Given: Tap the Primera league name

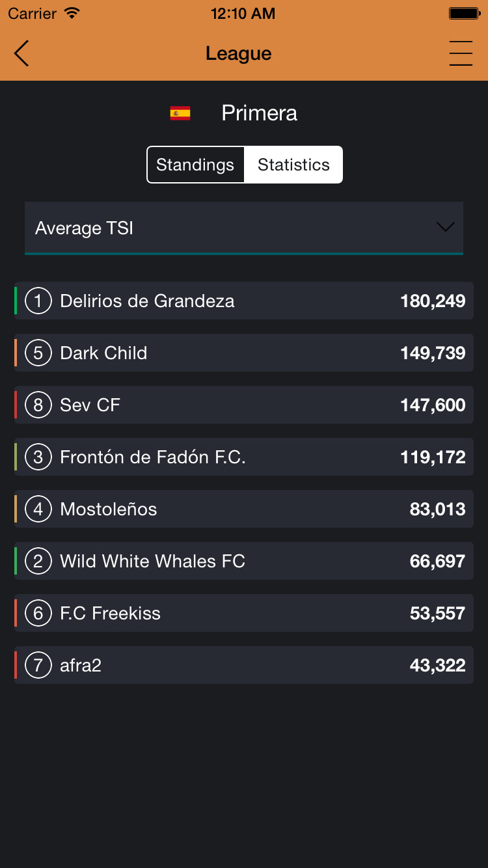Looking at the screenshot, I should click(260, 113).
